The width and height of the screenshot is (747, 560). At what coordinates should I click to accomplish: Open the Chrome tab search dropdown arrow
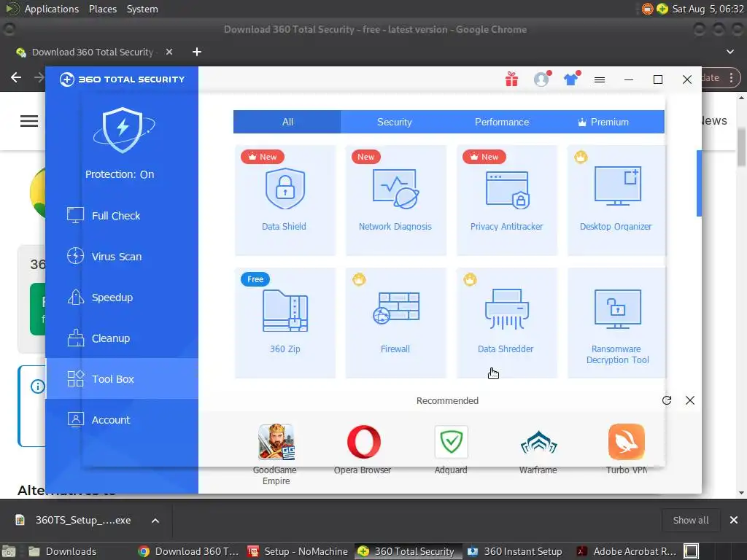pos(729,52)
